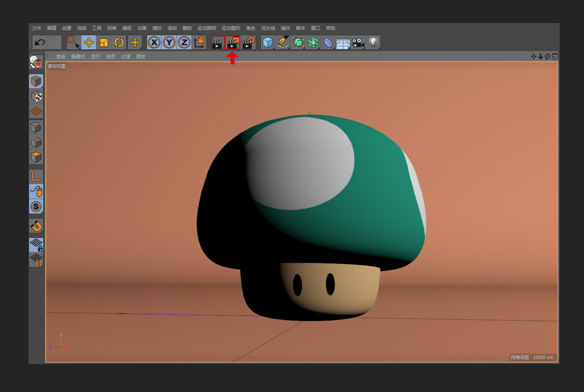Image resolution: width=584 pixels, height=392 pixels.
Task: Toggle the Z axis lock
Action: coord(184,43)
